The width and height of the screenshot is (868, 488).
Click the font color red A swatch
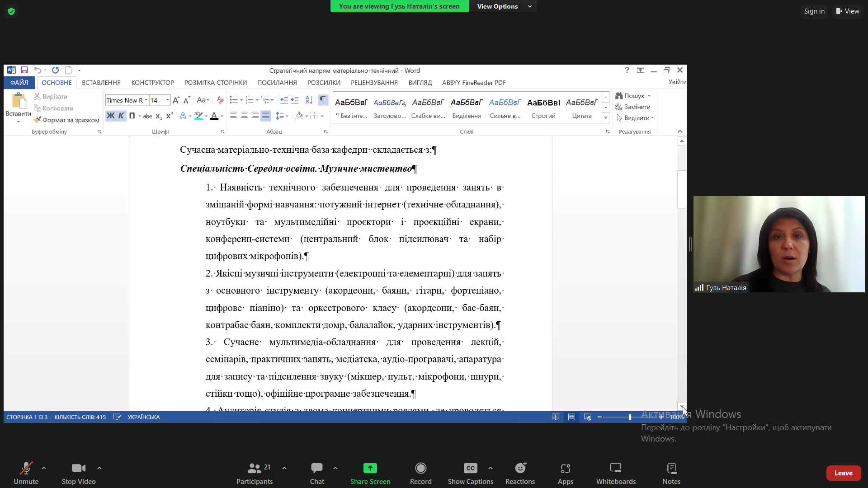[214, 116]
